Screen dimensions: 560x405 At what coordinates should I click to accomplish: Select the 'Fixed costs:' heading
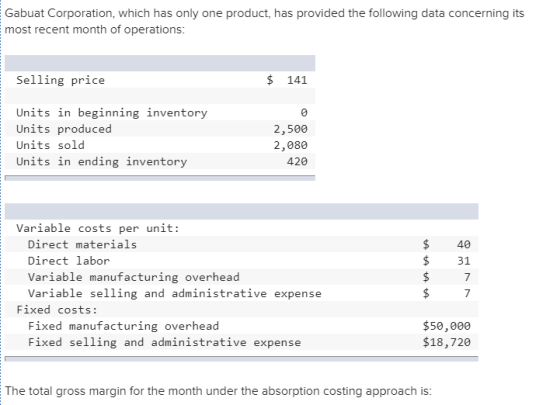[57, 310]
